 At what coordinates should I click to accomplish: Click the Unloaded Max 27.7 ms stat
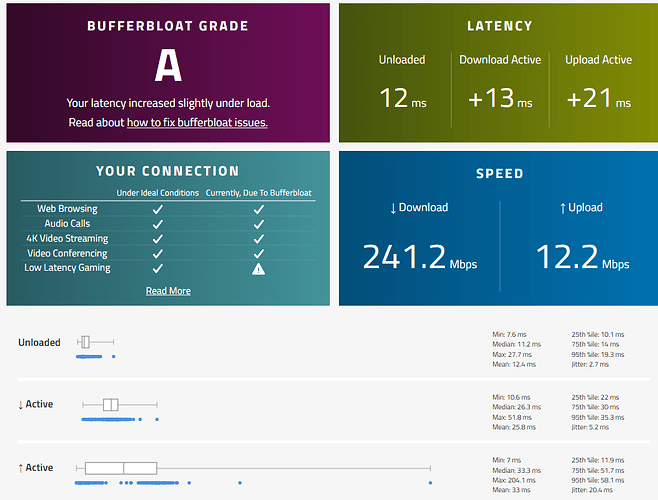click(x=512, y=355)
